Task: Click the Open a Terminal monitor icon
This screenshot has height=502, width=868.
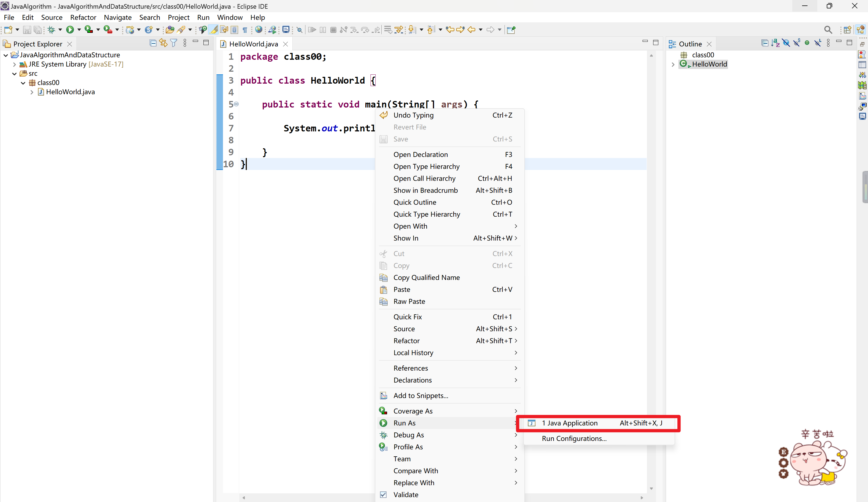Action: click(286, 30)
